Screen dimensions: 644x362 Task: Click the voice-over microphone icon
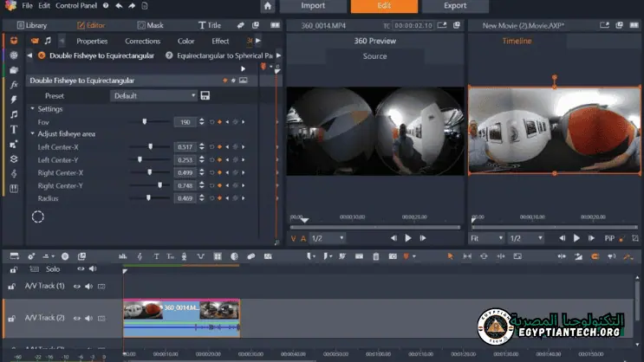click(x=184, y=256)
